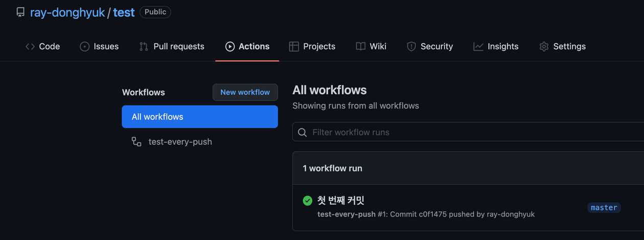Image resolution: width=644 pixels, height=240 pixels.
Task: Open the Security tab
Action: coord(430,46)
